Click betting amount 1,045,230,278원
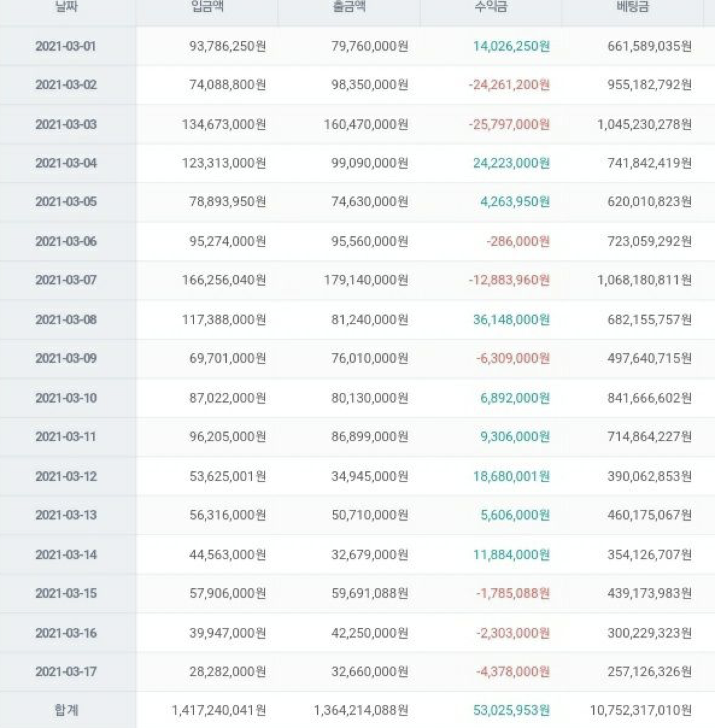The image size is (715, 728). (644, 124)
